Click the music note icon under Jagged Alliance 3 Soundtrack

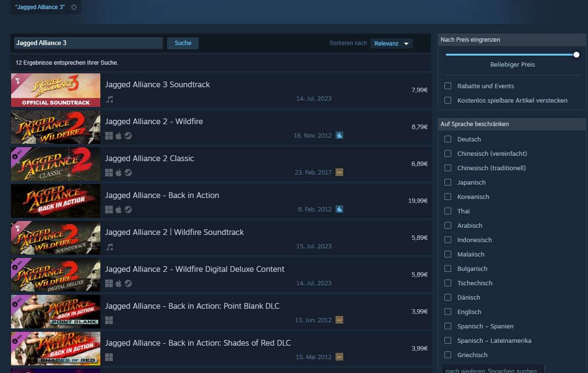pyautogui.click(x=109, y=99)
